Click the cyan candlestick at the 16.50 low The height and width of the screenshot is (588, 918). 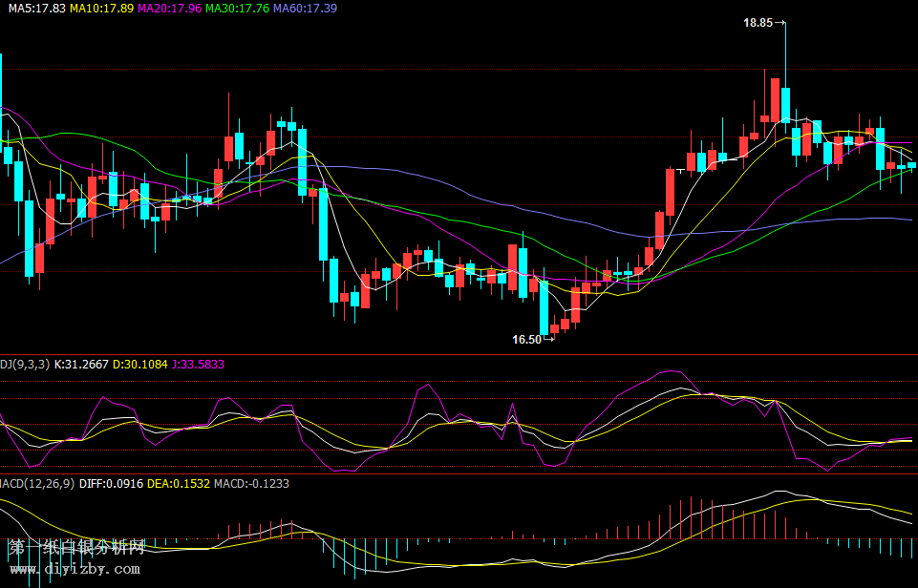(544, 307)
